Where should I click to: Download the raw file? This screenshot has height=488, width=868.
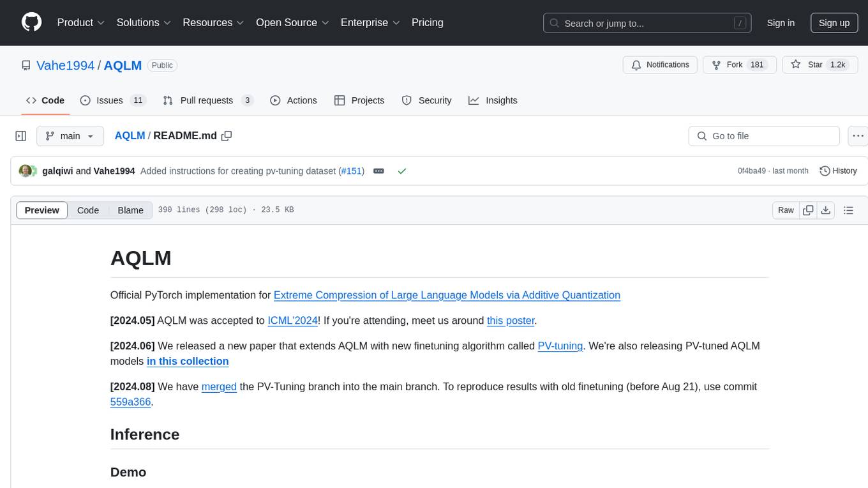826,210
